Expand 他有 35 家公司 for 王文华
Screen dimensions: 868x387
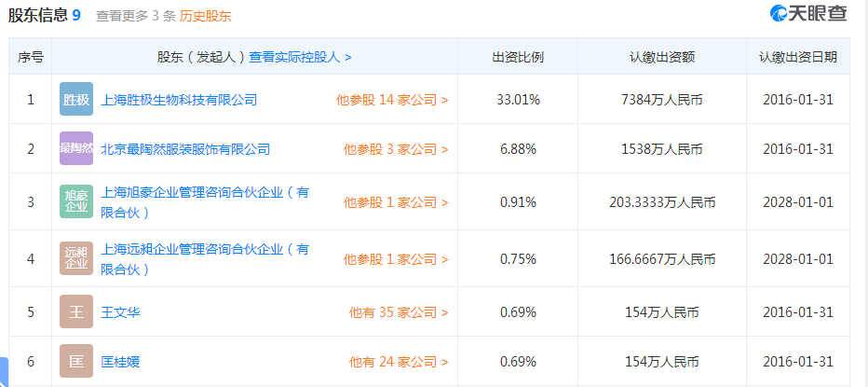point(399,312)
